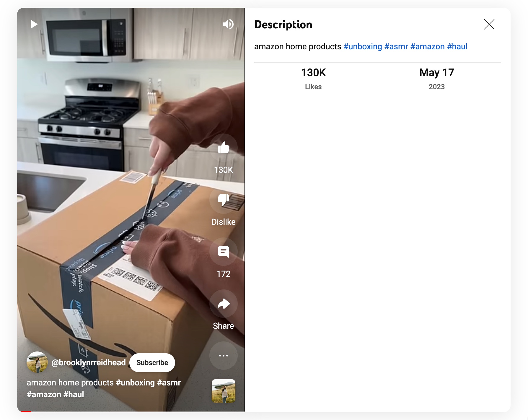528x420 pixels.
Task: Open the comments with 172 replies
Action: click(224, 252)
